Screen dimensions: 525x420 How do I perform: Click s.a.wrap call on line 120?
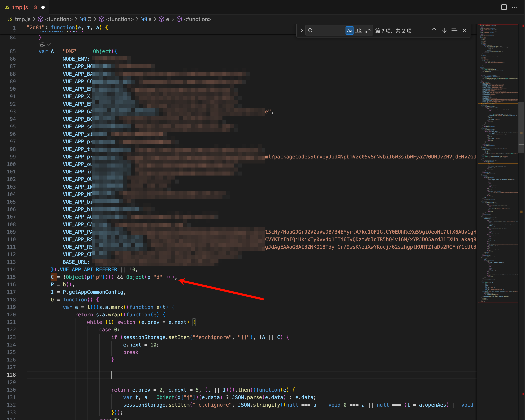pyautogui.click(x=108, y=314)
